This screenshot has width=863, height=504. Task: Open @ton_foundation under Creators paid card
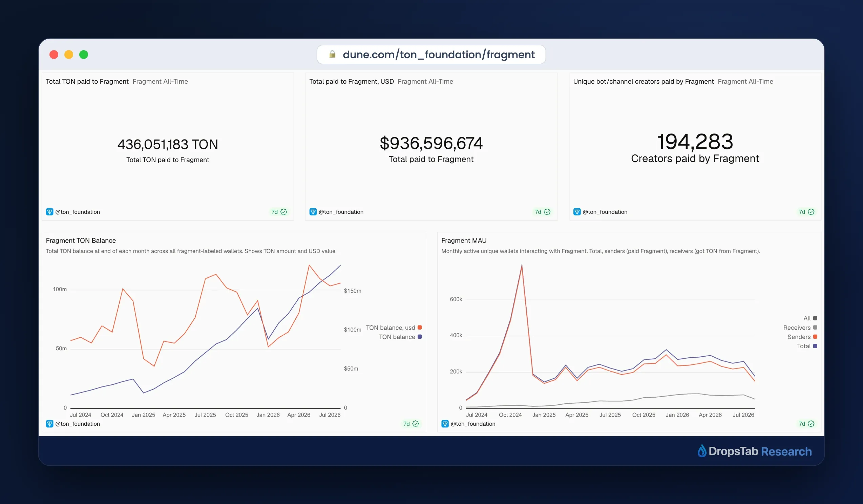pos(605,212)
